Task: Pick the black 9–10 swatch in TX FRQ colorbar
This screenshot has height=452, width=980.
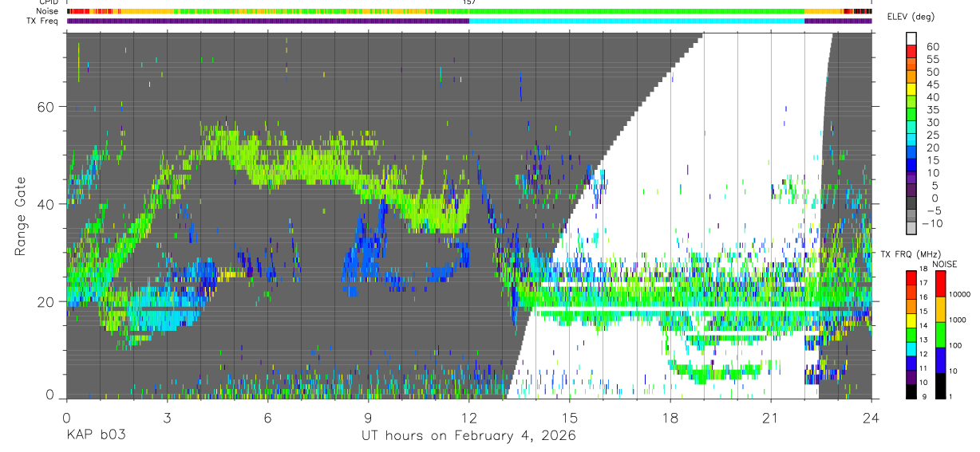Action: coord(911,391)
